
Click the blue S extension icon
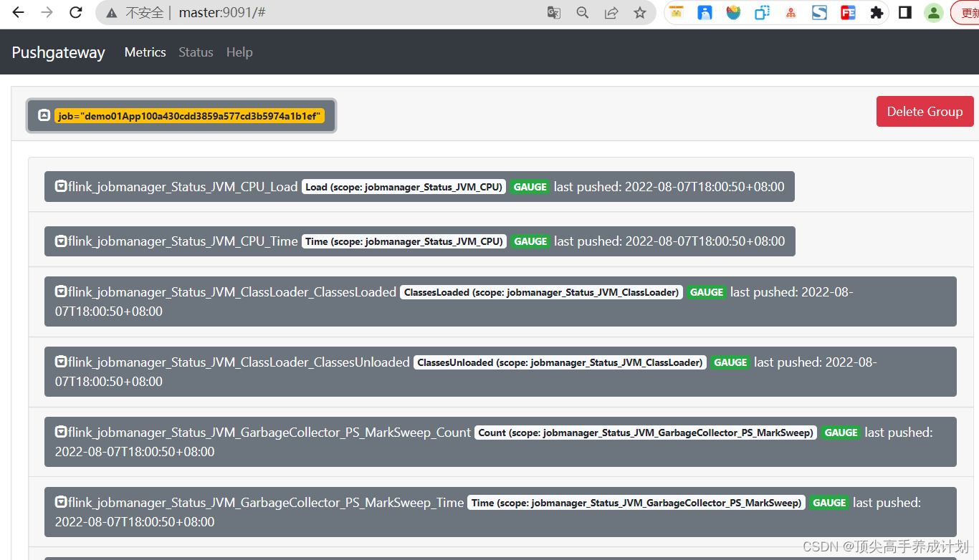click(819, 12)
